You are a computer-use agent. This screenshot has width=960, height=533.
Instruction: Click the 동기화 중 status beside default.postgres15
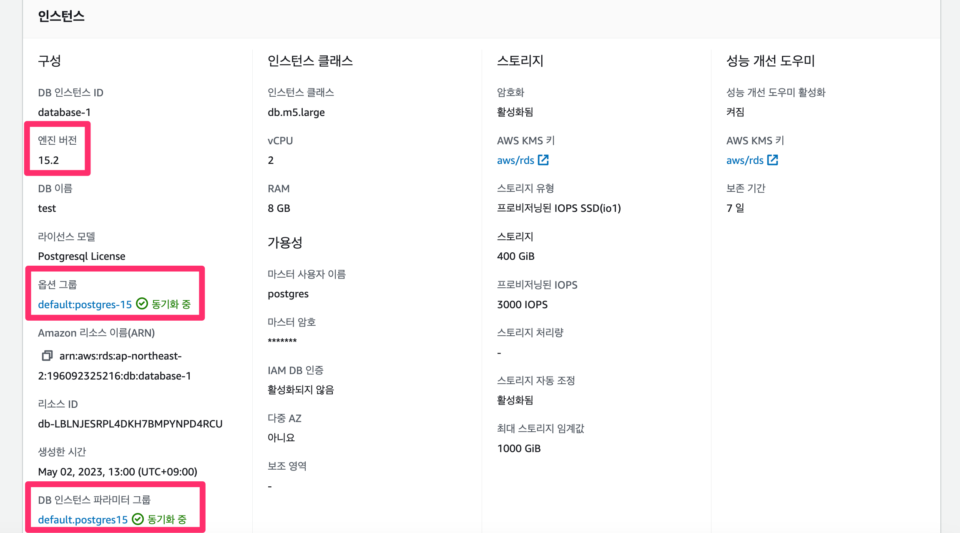(x=167, y=520)
